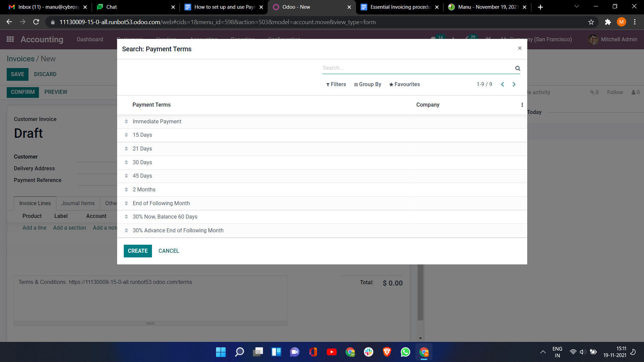Show hidden system tray icons chevron
The height and width of the screenshot is (362, 644).
click(x=543, y=352)
